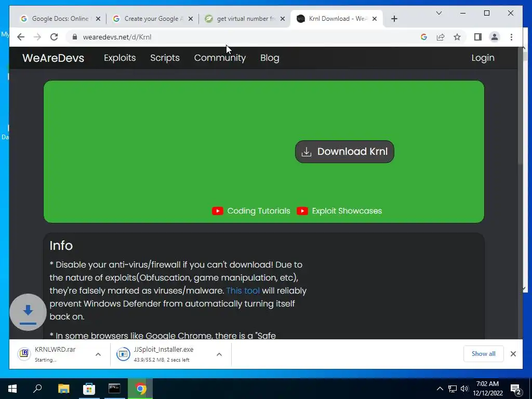
Task: Bookmark this tab with the star icon
Action: 457,37
